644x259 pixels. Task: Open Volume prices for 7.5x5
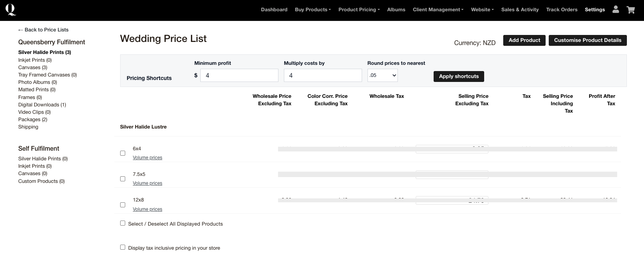(147, 183)
